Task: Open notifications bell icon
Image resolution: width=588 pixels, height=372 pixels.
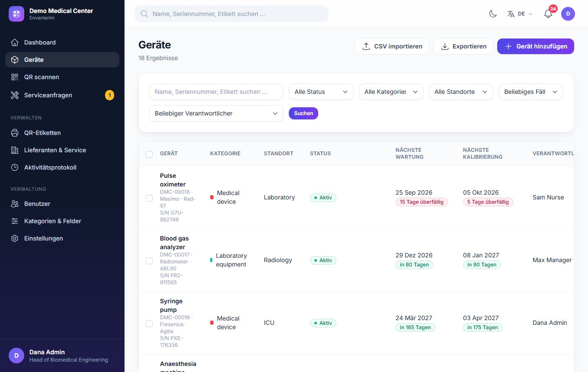Action: (x=548, y=14)
